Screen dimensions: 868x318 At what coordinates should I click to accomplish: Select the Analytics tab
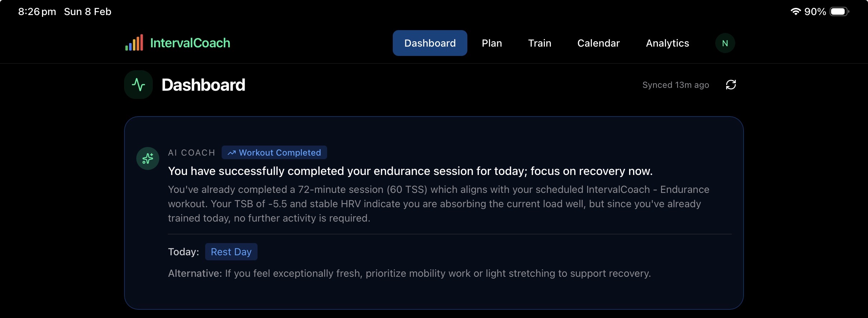(x=667, y=43)
